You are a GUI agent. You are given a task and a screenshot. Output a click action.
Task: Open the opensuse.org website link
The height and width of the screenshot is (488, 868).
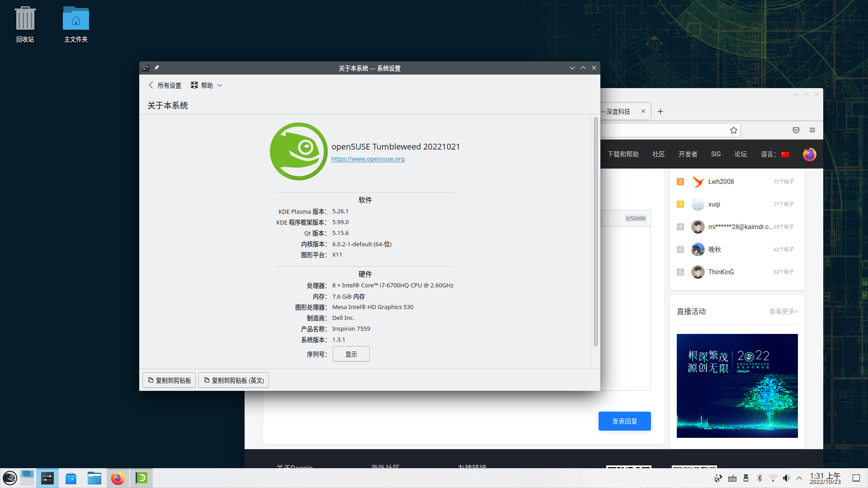coord(368,159)
